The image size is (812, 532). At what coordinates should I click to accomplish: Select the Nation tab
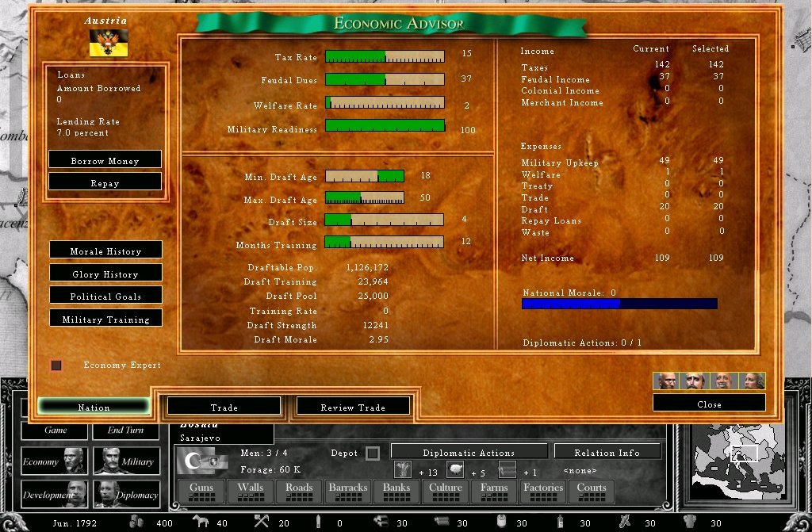[x=94, y=407]
